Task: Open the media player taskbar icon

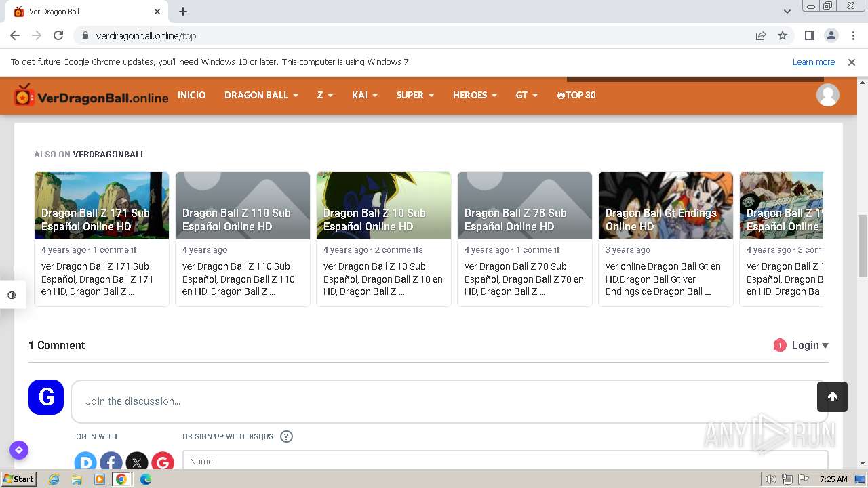Action: (x=100, y=479)
